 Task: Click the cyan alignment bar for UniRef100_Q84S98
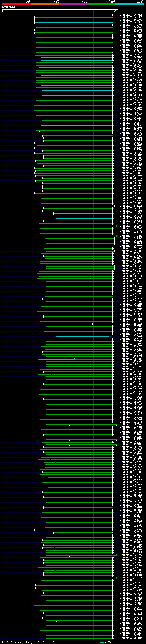(85, 218)
